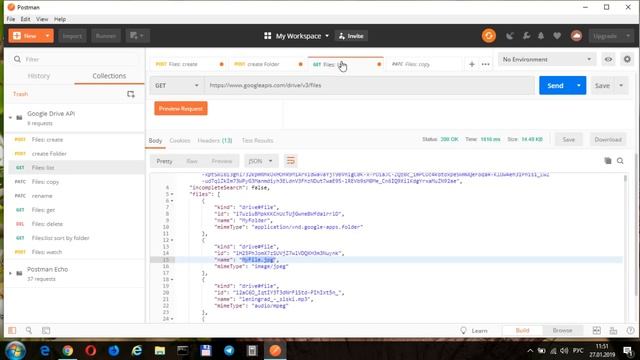Open No Environment dropdown
The image size is (640, 360).
coord(547,59)
